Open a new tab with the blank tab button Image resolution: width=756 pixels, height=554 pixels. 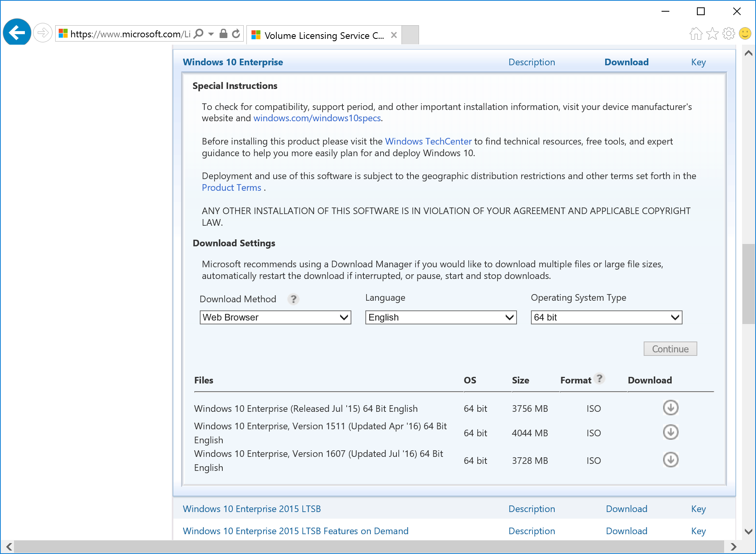click(x=410, y=35)
